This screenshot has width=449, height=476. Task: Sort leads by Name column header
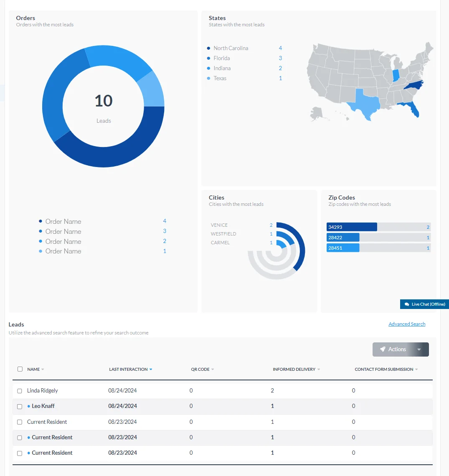tap(33, 370)
